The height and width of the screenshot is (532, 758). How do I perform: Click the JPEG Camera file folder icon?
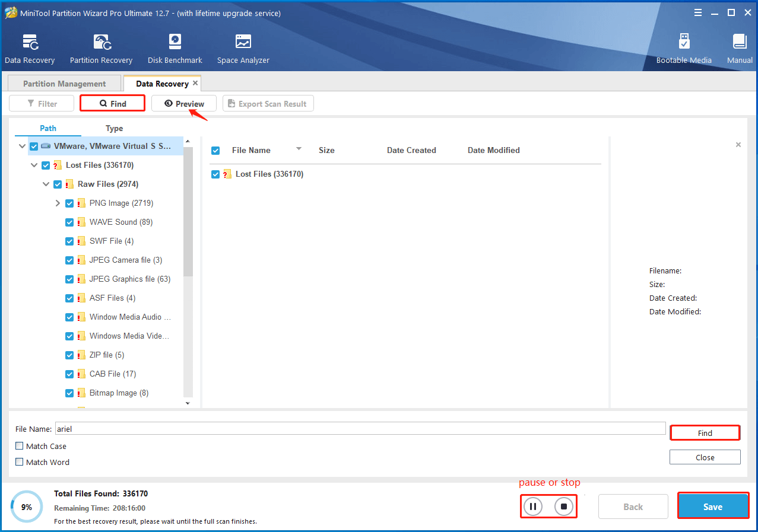(81, 260)
